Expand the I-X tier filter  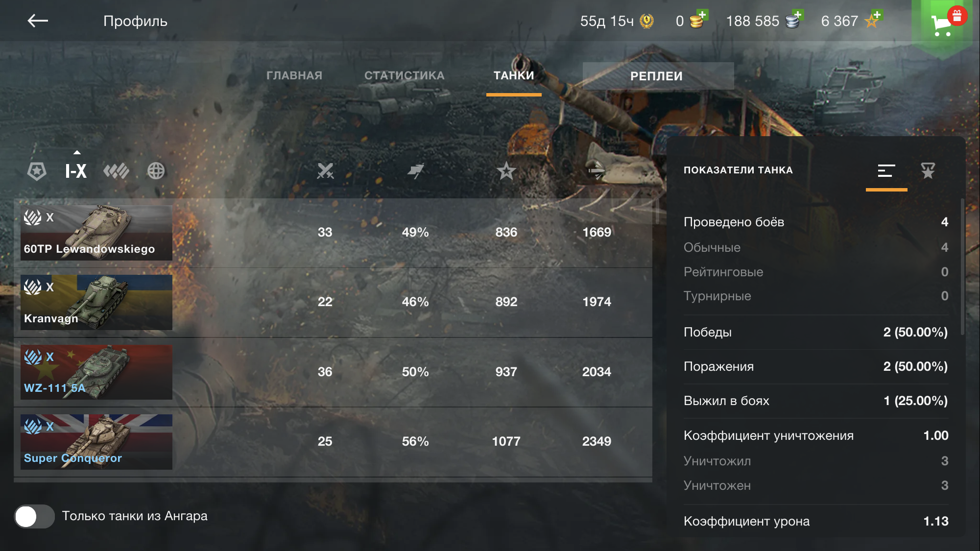76,170
